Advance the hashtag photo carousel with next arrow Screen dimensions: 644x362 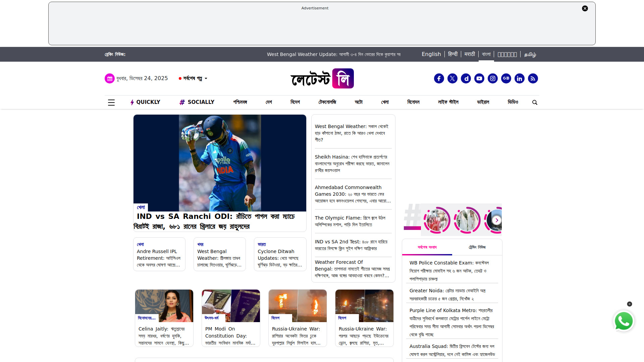pos(496,220)
